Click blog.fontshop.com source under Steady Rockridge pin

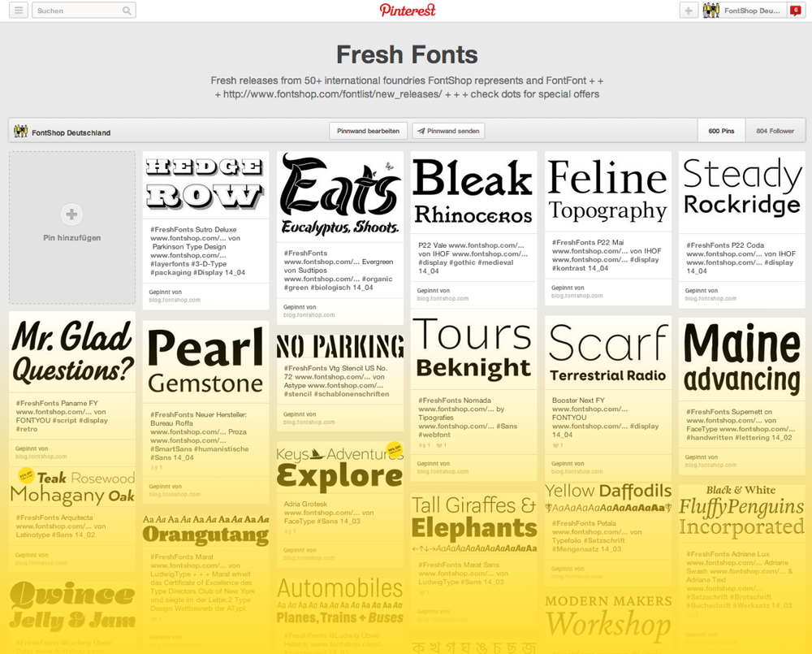tap(710, 298)
